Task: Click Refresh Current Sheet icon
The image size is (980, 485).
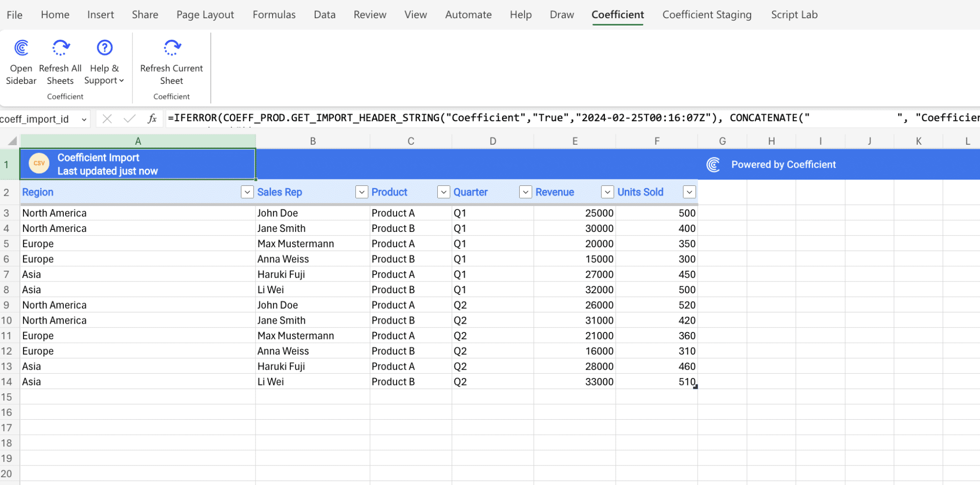Action: click(x=172, y=48)
